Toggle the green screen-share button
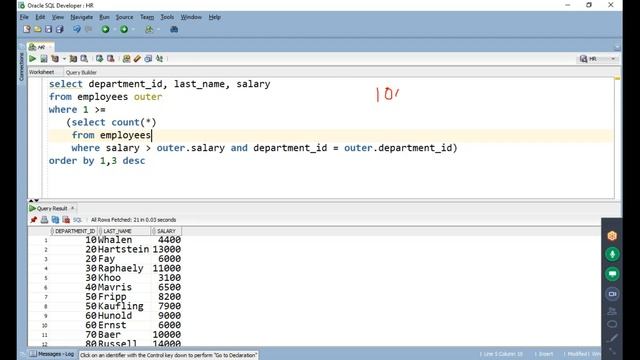 (x=612, y=274)
